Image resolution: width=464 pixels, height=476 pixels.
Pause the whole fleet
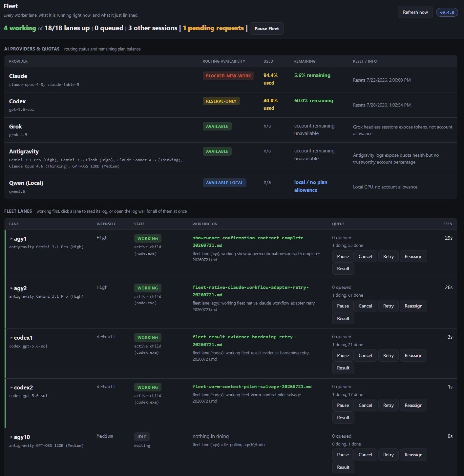(x=266, y=29)
